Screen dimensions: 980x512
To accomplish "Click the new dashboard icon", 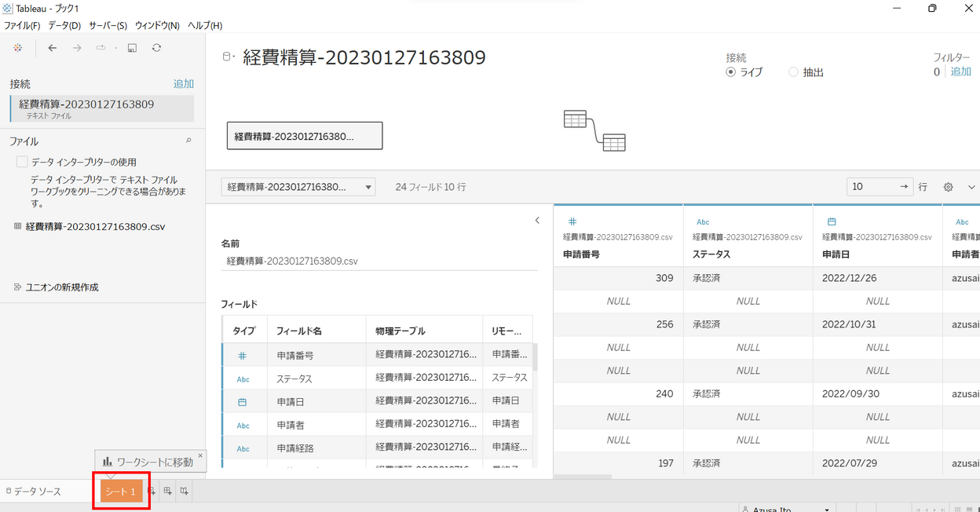I will (x=168, y=492).
